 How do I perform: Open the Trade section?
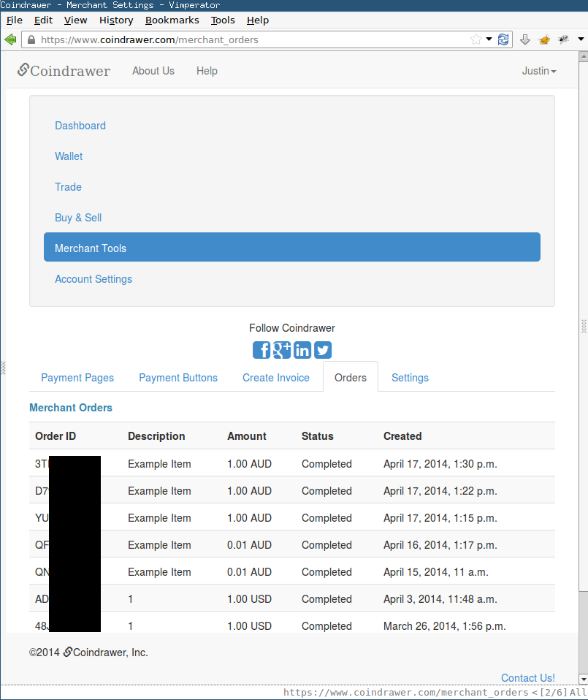tap(68, 187)
